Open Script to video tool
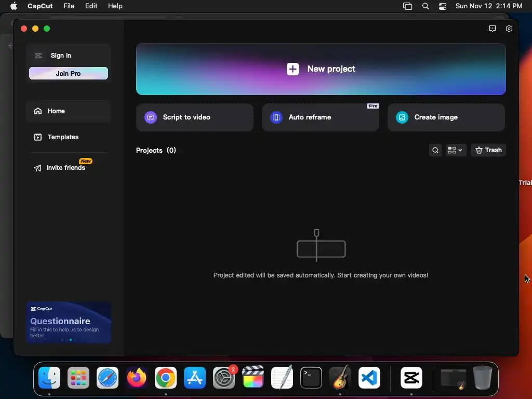The height and width of the screenshot is (399, 532). (x=195, y=117)
